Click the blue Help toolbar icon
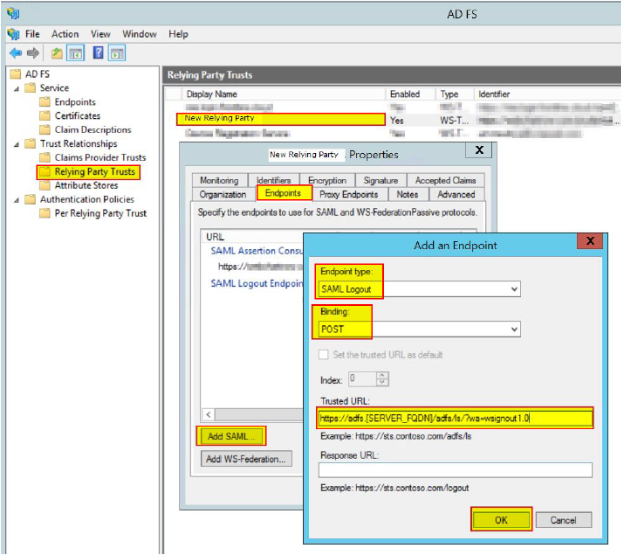This screenshot has height=555, width=621. click(98, 52)
